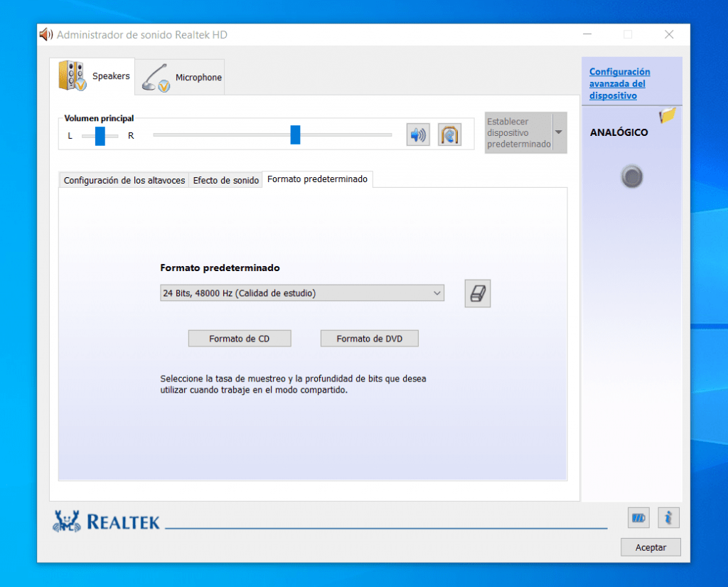This screenshot has width=728, height=587.
Task: Open Configuración avanzada del dispositivo link
Action: 619,83
